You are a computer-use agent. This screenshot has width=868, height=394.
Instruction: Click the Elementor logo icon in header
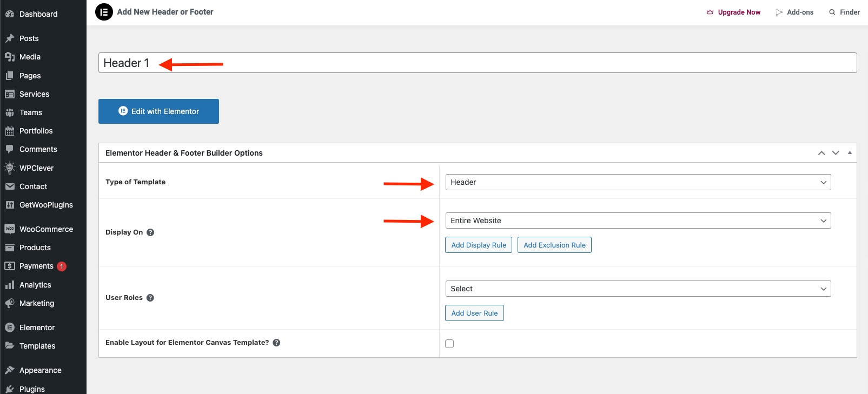(104, 12)
